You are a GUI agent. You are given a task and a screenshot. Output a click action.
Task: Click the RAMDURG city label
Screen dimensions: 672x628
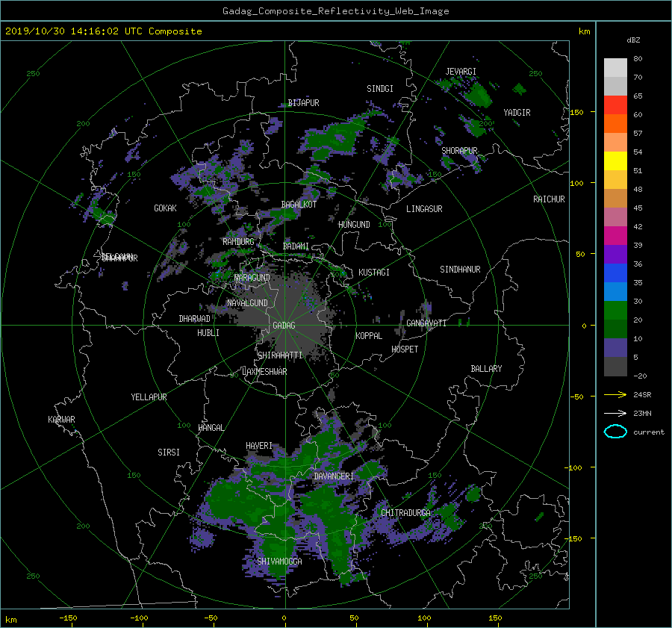coord(238,242)
